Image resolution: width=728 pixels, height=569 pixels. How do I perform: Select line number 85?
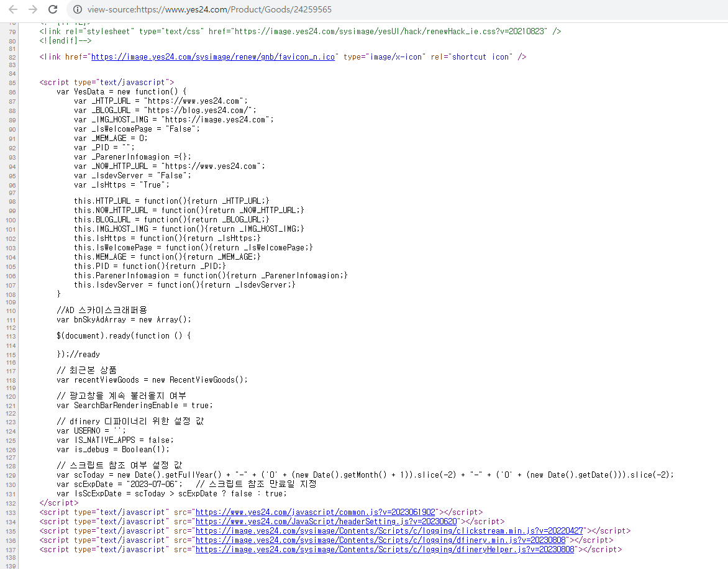(x=12, y=83)
